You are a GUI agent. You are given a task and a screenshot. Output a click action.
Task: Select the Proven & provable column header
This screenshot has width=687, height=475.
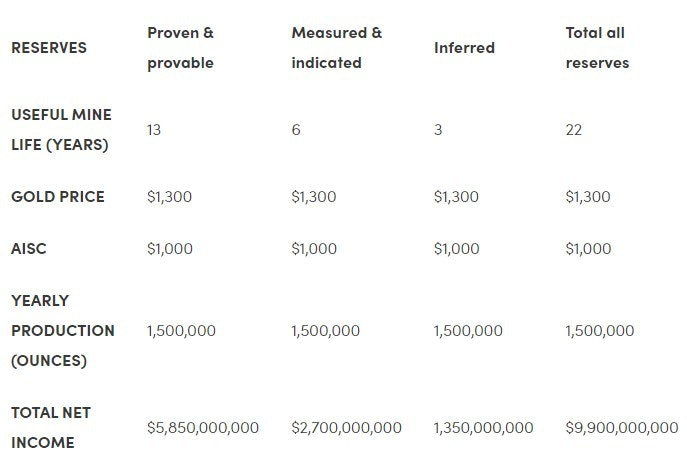point(180,47)
